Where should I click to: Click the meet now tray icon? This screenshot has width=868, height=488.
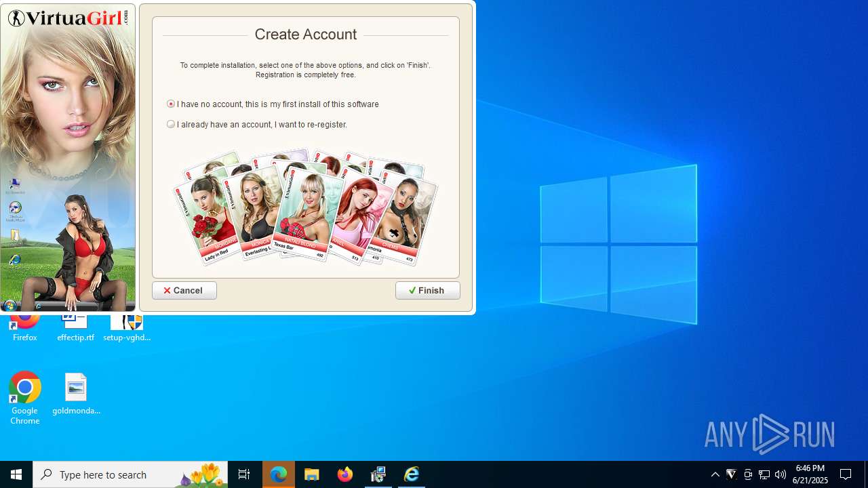748,474
